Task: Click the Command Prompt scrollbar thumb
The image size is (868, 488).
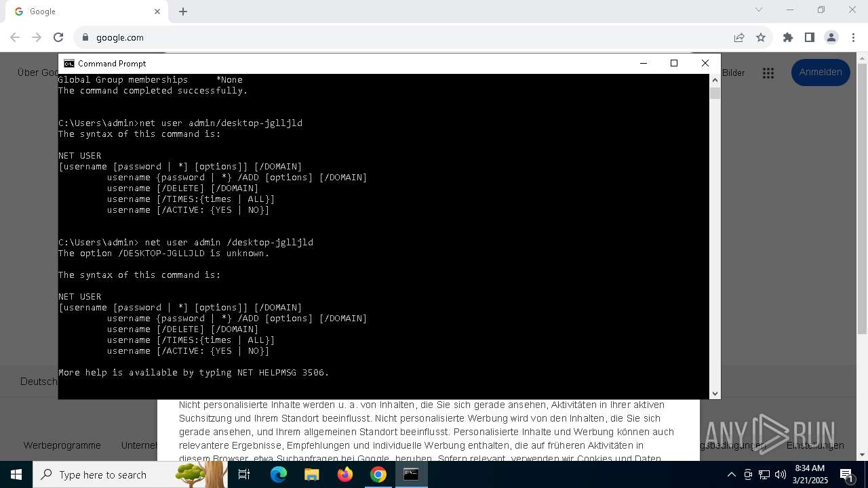Action: click(715, 93)
